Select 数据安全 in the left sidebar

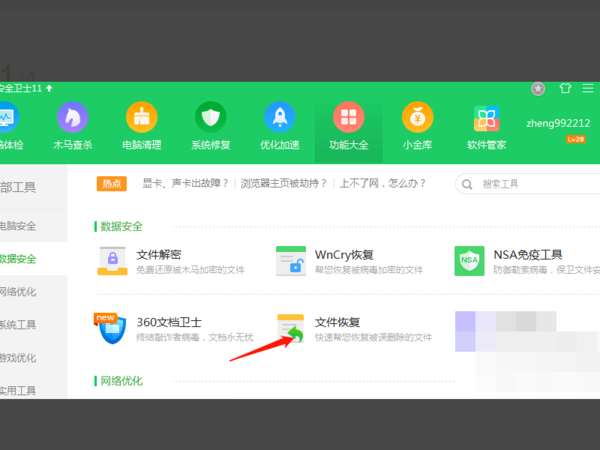[x=18, y=259]
